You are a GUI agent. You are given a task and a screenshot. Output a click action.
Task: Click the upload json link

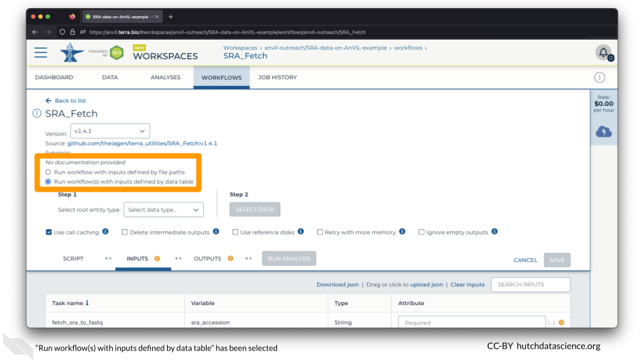click(427, 284)
